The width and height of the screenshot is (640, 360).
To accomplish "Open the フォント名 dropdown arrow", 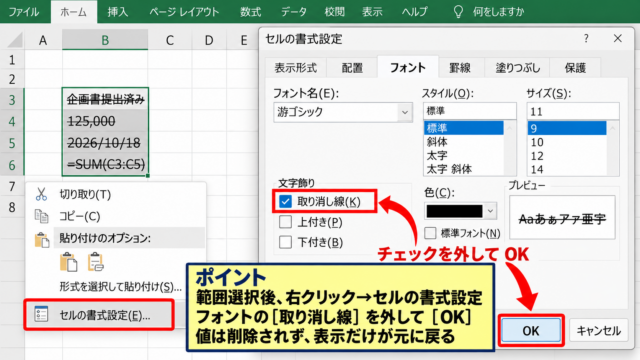I will 405,112.
